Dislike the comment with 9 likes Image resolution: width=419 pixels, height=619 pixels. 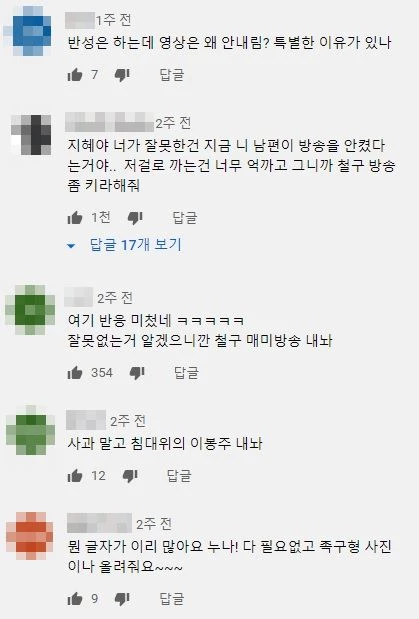122,600
